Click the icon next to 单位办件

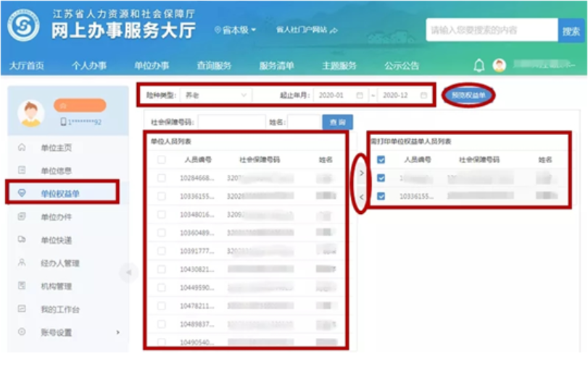pyautogui.click(x=22, y=216)
